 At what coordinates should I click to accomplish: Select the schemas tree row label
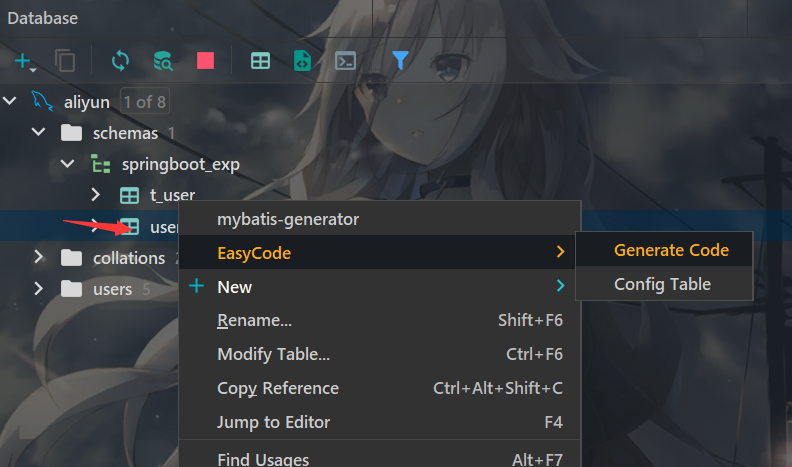pyautogui.click(x=125, y=133)
